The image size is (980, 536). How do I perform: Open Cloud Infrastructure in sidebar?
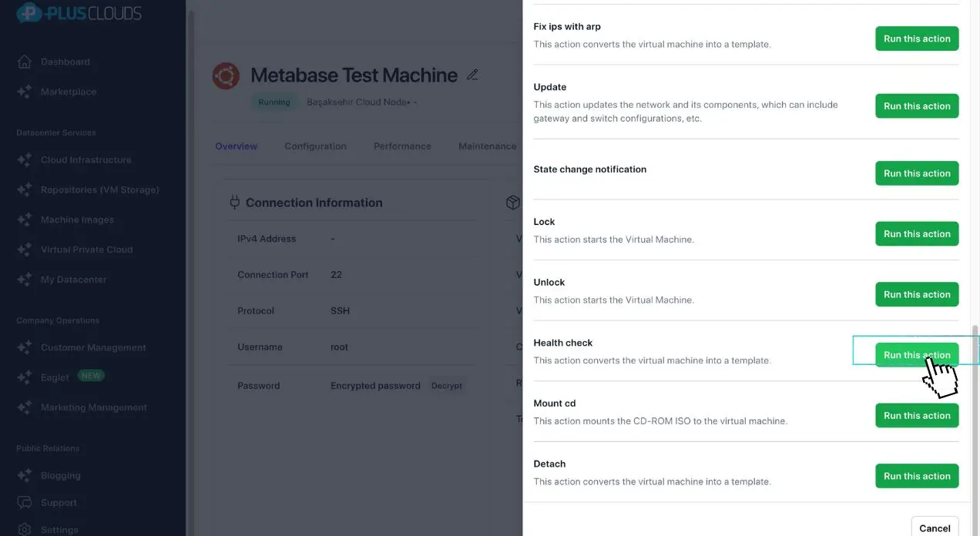[86, 160]
